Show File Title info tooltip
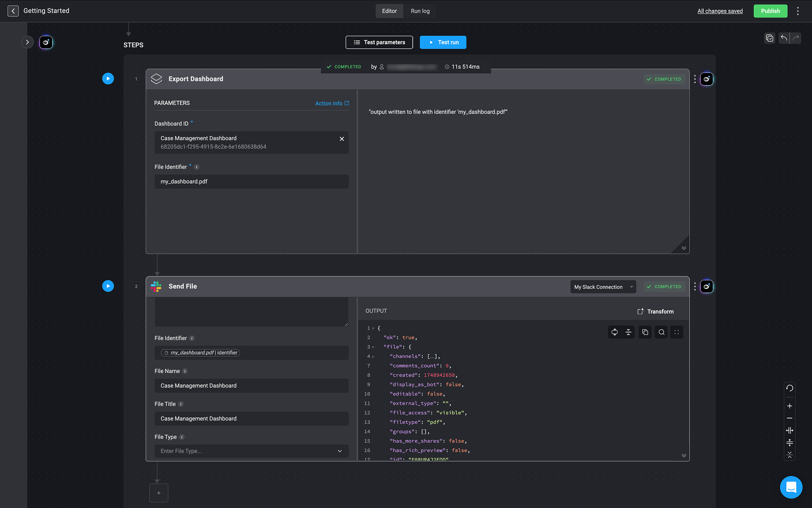Screen dimensions: 812x508 coord(181,404)
